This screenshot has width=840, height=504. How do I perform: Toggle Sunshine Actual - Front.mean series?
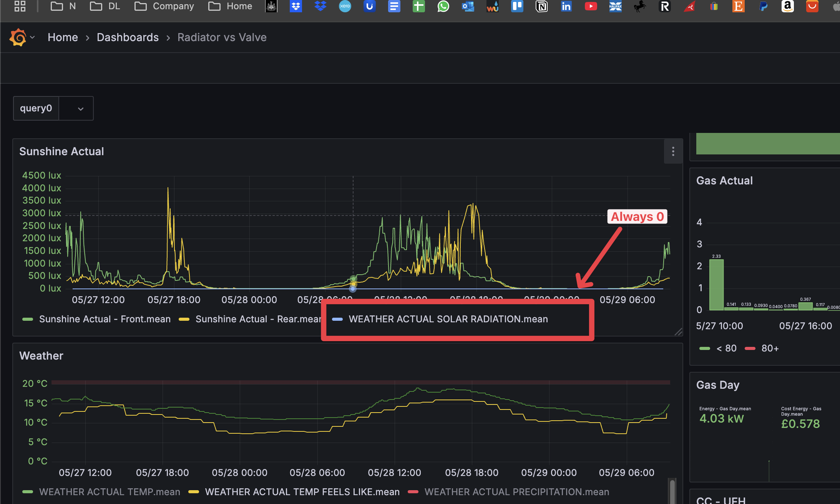click(105, 319)
